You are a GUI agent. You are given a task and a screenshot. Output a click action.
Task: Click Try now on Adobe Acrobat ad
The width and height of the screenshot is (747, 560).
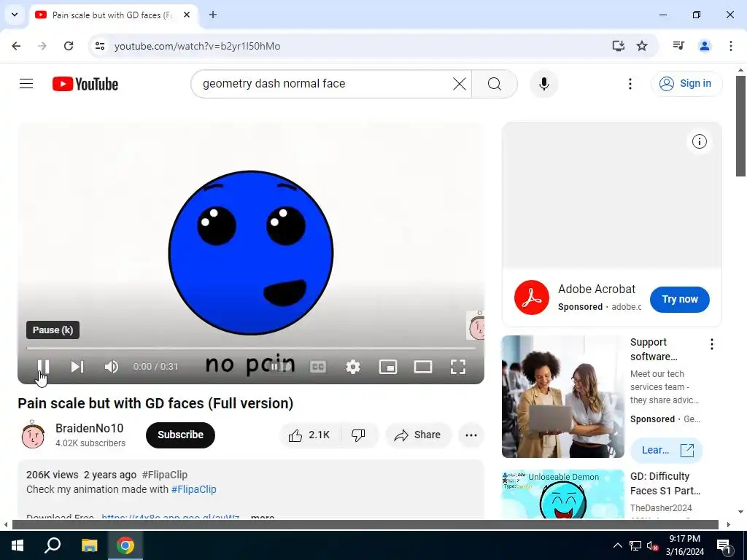coord(679,300)
